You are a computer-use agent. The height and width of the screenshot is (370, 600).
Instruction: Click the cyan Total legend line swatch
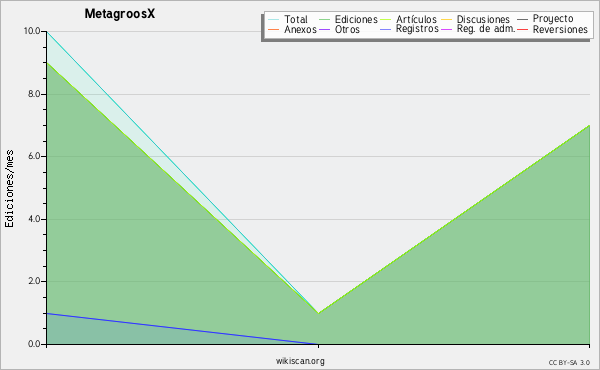(274, 20)
